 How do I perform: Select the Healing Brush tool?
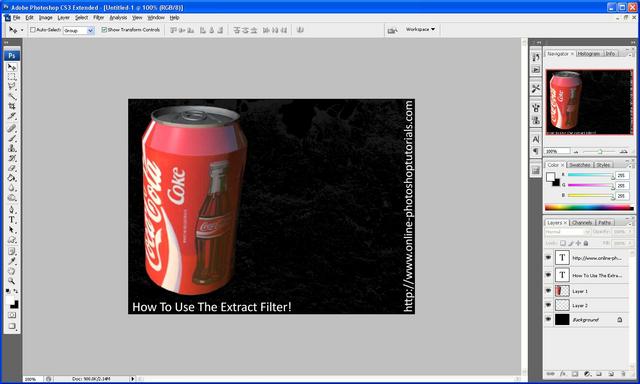point(12,128)
